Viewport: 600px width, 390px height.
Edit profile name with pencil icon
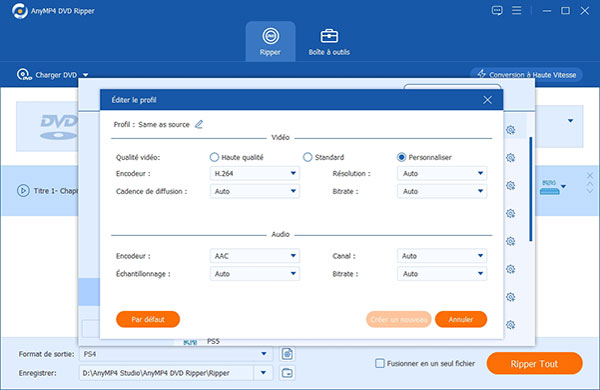point(199,124)
